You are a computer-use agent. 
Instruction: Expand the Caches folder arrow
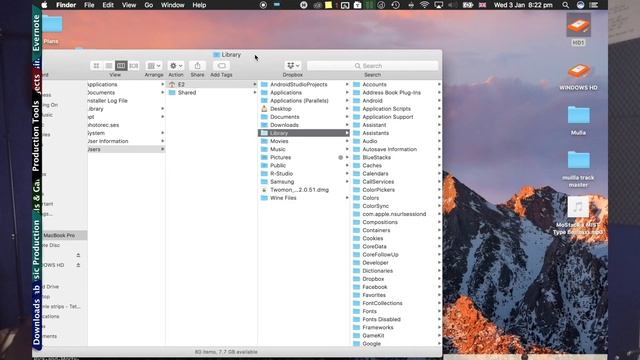pyautogui.click(x=439, y=165)
